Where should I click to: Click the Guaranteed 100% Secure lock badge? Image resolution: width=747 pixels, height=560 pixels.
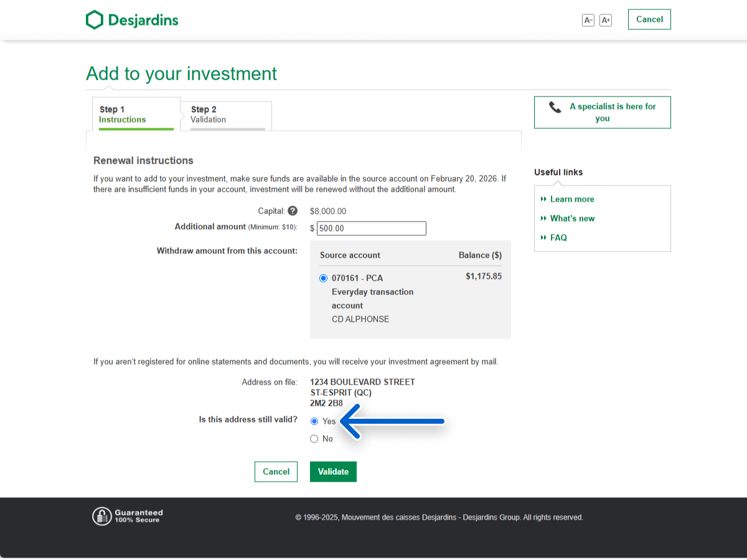coord(128,516)
